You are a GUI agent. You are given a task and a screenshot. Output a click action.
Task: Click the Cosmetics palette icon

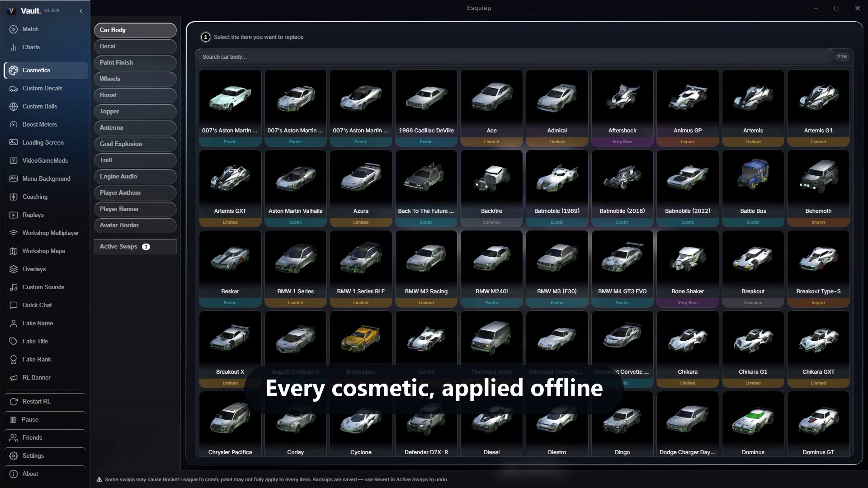pos(14,70)
